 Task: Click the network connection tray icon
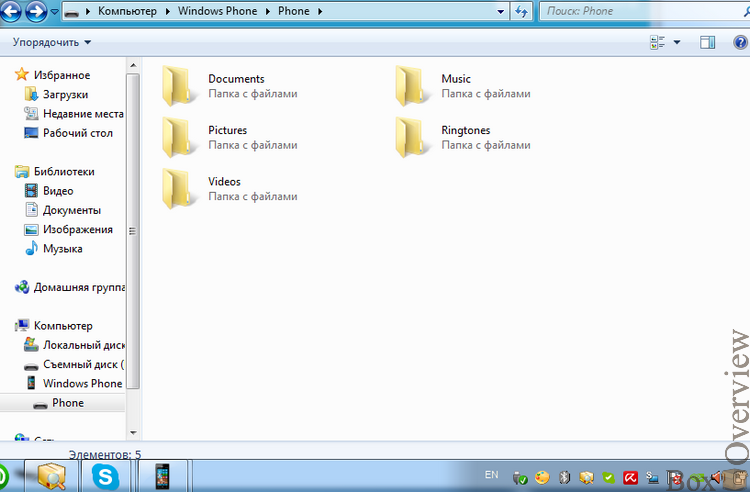coord(652,477)
